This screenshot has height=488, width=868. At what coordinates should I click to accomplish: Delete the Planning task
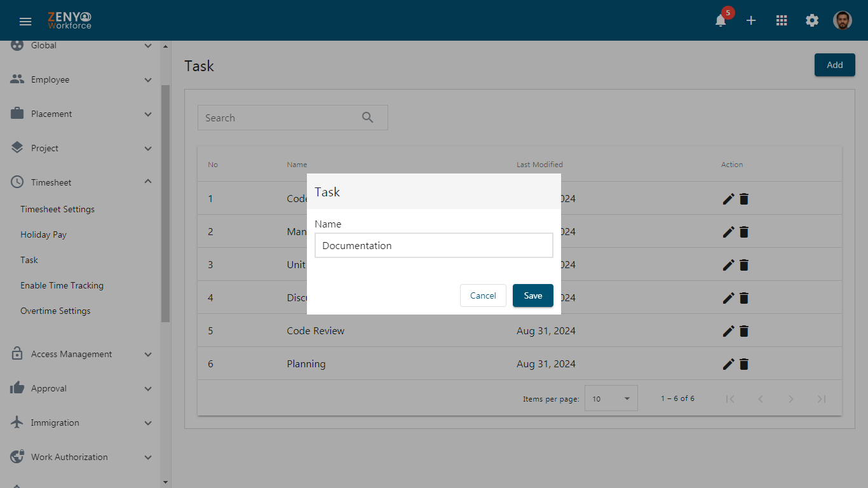744,364
